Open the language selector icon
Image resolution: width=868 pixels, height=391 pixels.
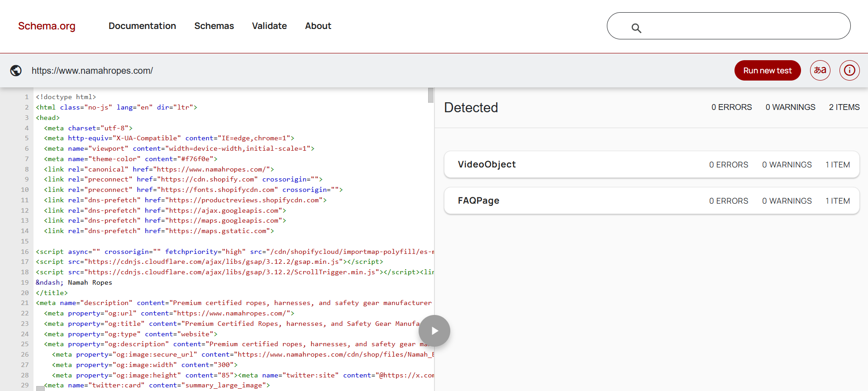820,71
